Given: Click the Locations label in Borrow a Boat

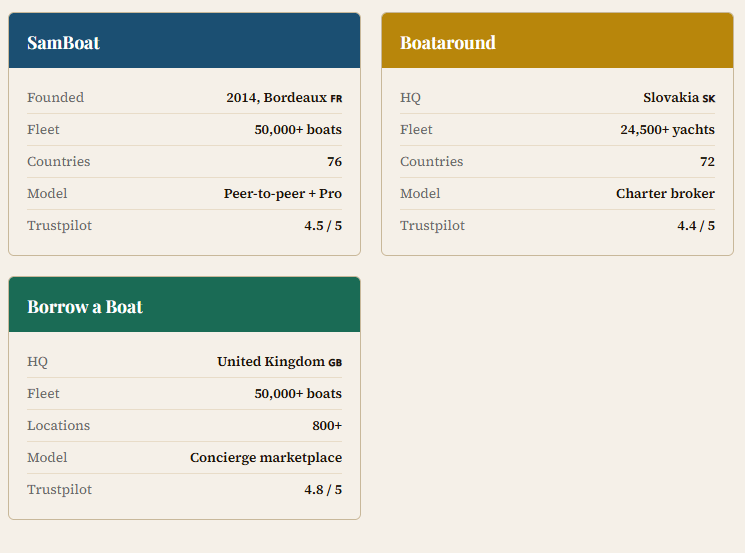Looking at the screenshot, I should point(59,426).
